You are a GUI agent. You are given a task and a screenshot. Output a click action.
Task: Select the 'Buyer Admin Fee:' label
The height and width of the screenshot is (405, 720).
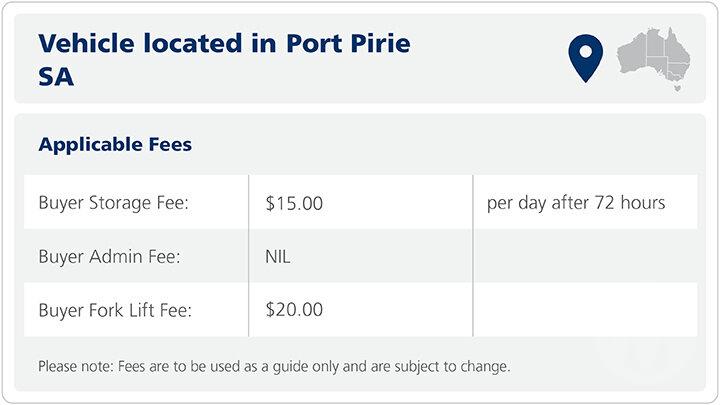(112, 257)
